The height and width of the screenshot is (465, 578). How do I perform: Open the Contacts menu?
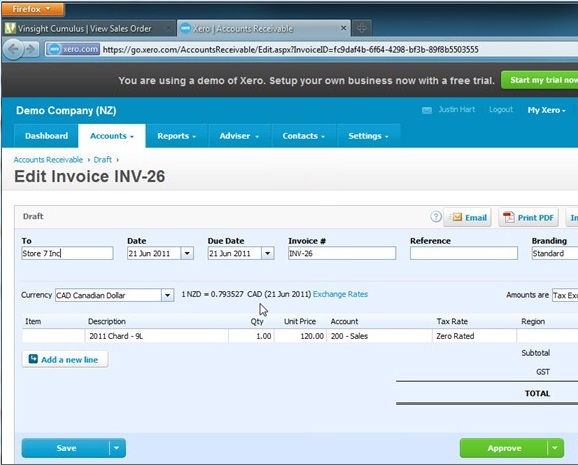coord(304,136)
